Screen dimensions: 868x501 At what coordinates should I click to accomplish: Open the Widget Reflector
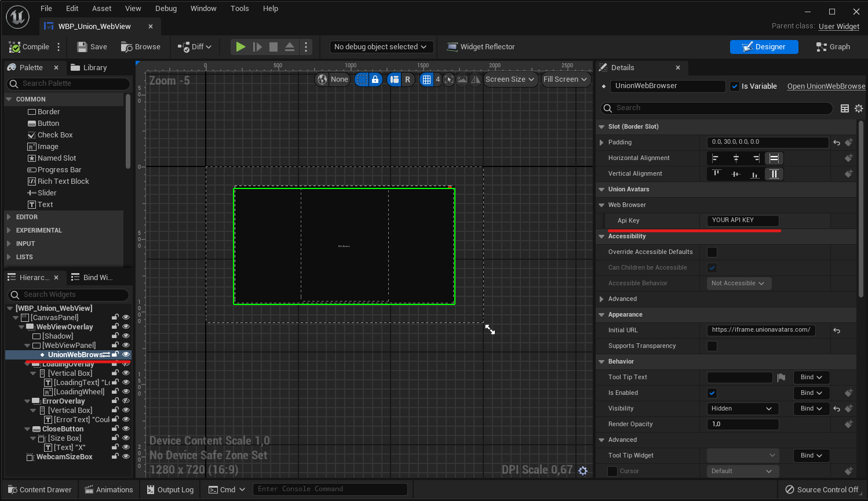[481, 47]
